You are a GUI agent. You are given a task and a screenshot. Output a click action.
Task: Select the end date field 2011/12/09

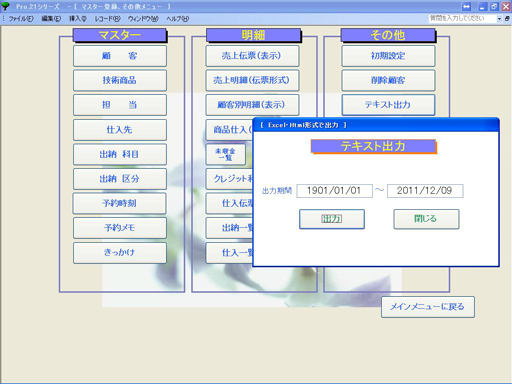(425, 191)
